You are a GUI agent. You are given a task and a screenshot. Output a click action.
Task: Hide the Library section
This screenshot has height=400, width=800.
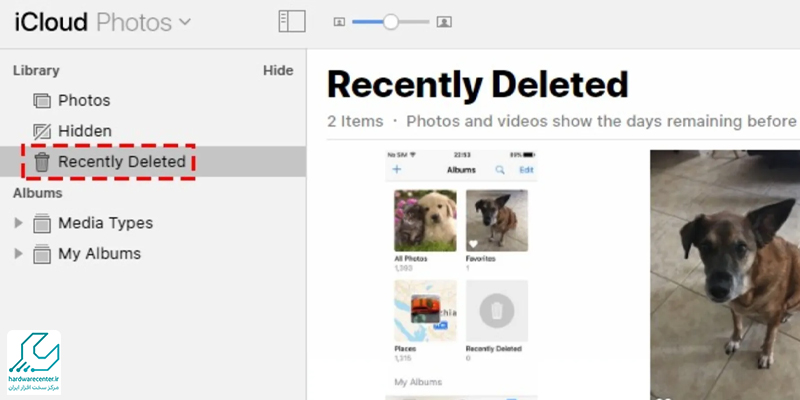coord(278,70)
